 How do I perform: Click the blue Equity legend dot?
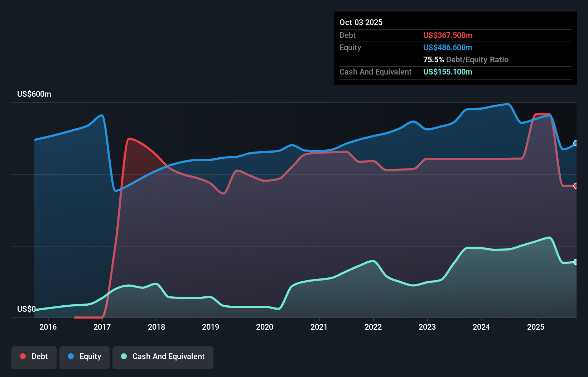tap(71, 356)
